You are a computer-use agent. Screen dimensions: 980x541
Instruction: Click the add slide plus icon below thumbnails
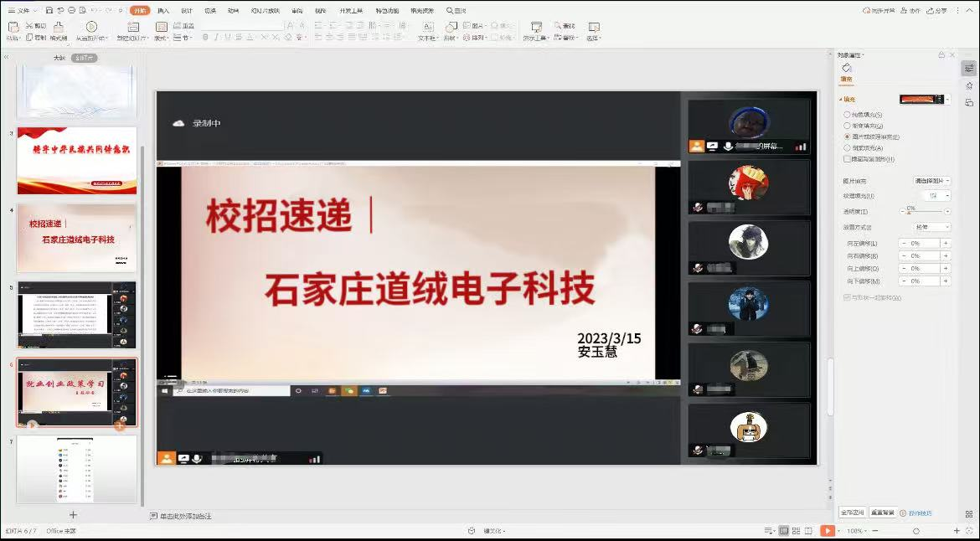pyautogui.click(x=73, y=515)
